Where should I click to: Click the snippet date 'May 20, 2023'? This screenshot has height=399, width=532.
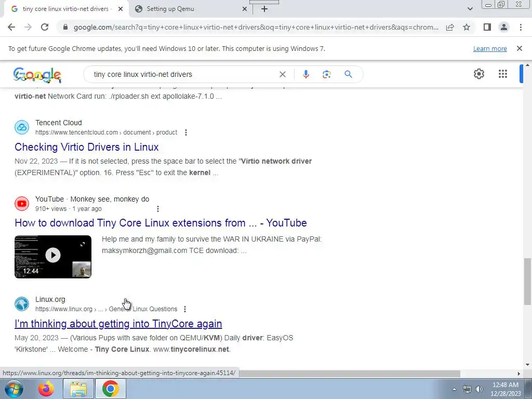pyautogui.click(x=37, y=338)
